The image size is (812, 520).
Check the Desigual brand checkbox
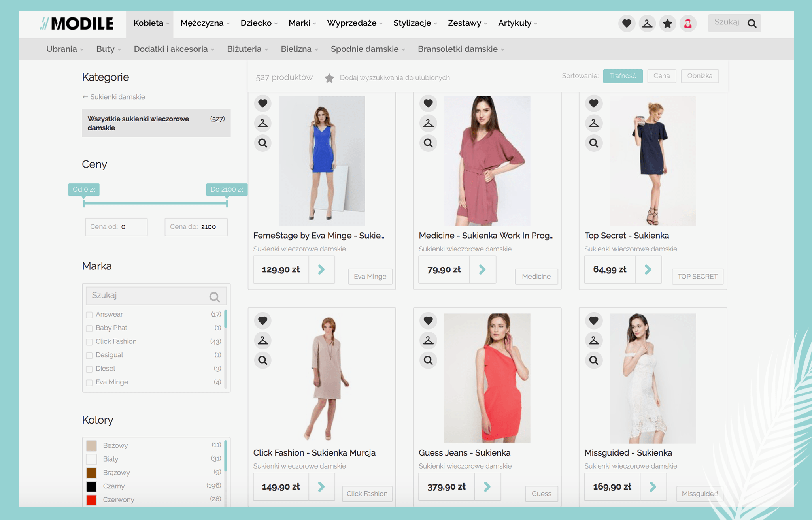pos(89,356)
